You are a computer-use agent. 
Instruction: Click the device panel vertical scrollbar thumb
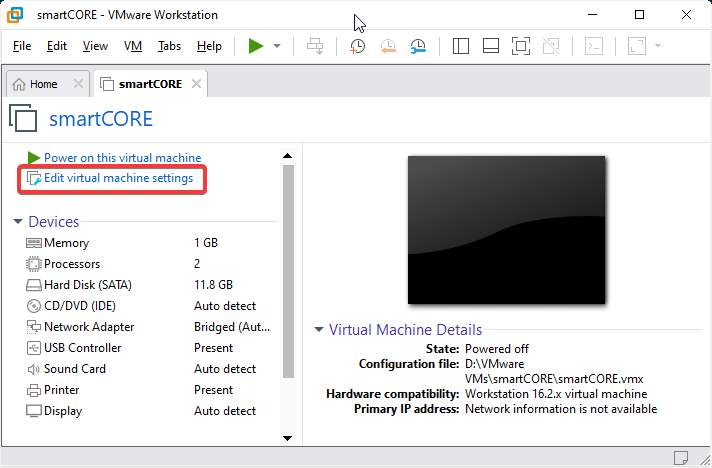[288, 271]
